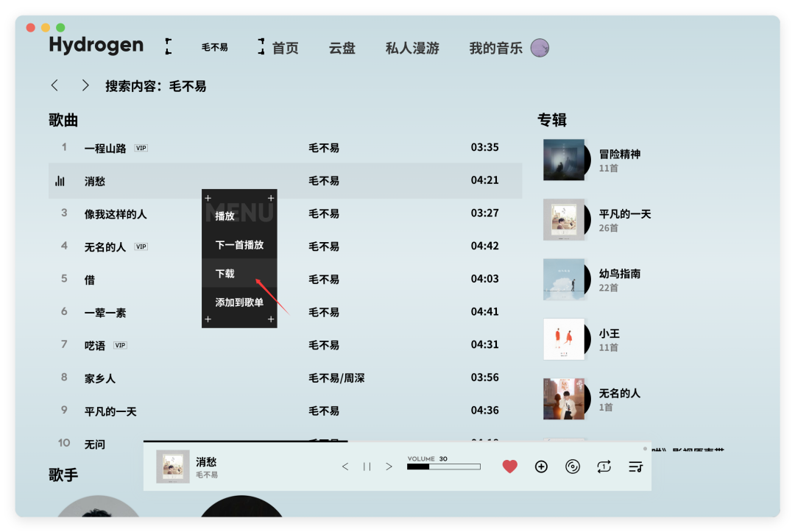
Task: Toggle the repeat-one loop mode icon
Action: (x=604, y=467)
